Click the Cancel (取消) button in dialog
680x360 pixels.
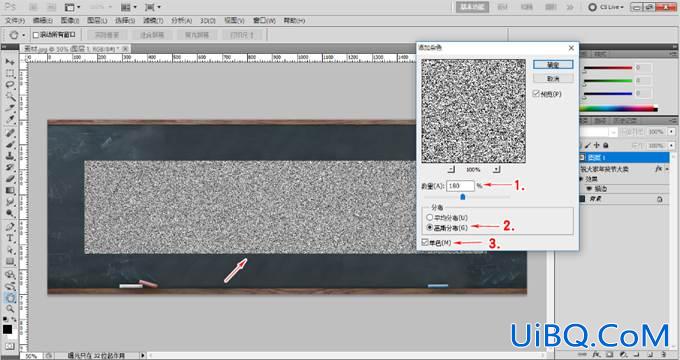point(553,79)
